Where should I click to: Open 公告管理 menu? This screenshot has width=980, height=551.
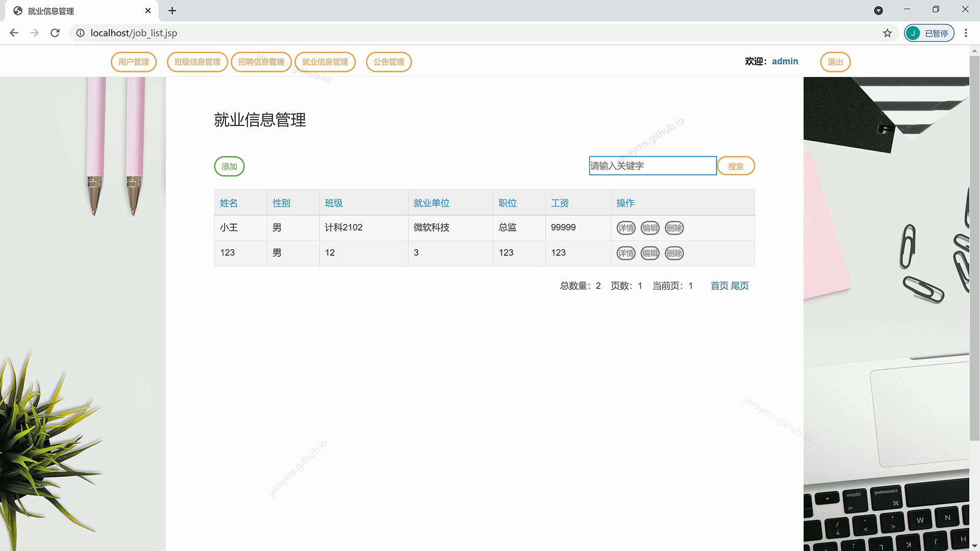(389, 62)
